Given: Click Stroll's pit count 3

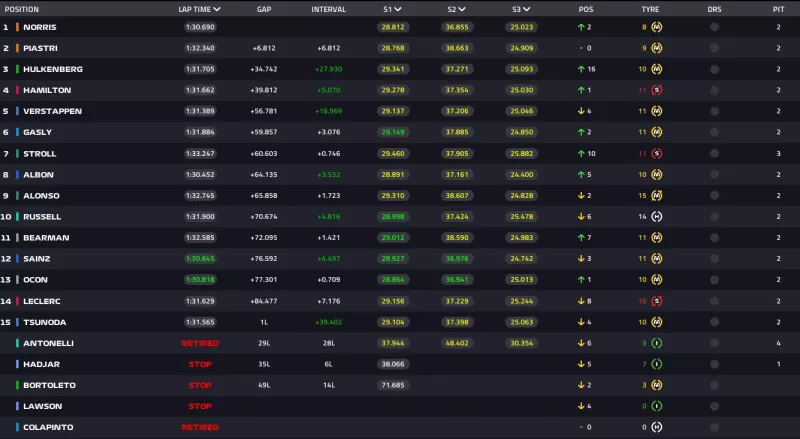Looking at the screenshot, I should click(779, 153).
